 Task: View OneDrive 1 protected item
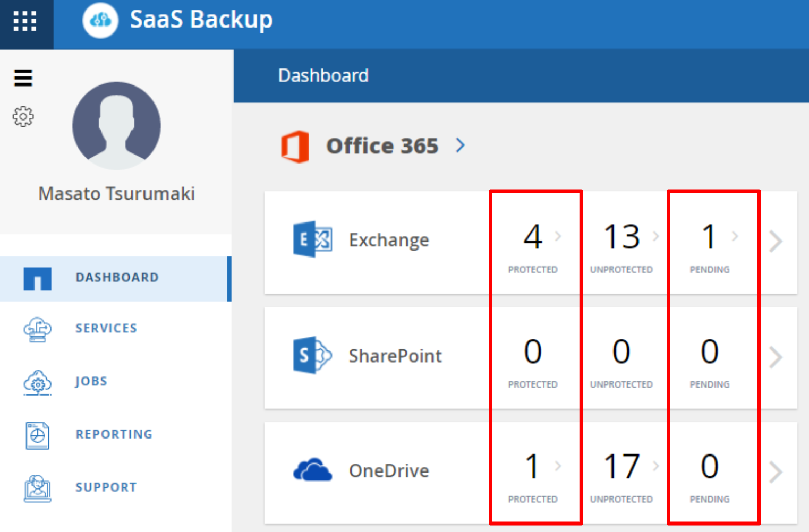[x=532, y=467]
